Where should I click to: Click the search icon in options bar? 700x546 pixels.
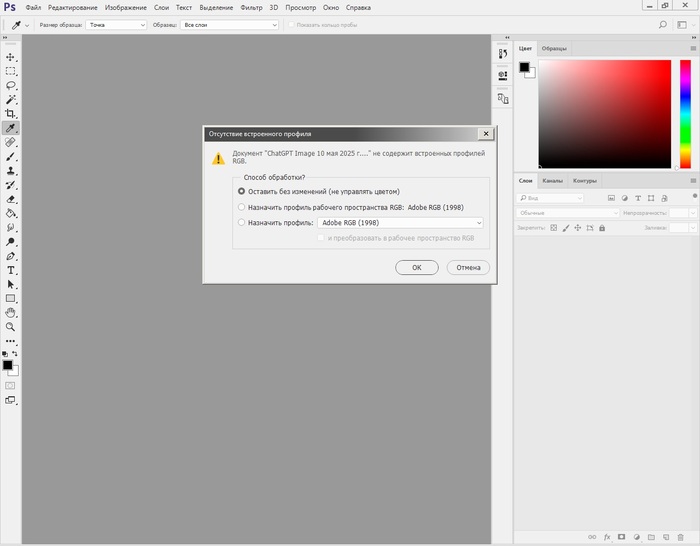[662, 24]
